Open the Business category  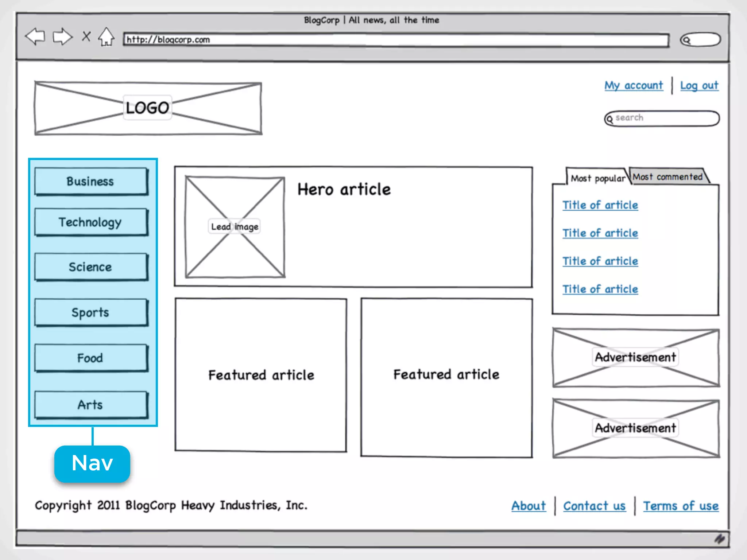coord(91,181)
